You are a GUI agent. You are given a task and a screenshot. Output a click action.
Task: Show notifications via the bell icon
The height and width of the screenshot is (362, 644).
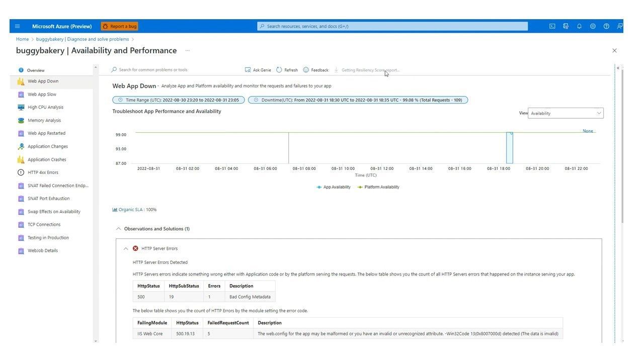579,26
